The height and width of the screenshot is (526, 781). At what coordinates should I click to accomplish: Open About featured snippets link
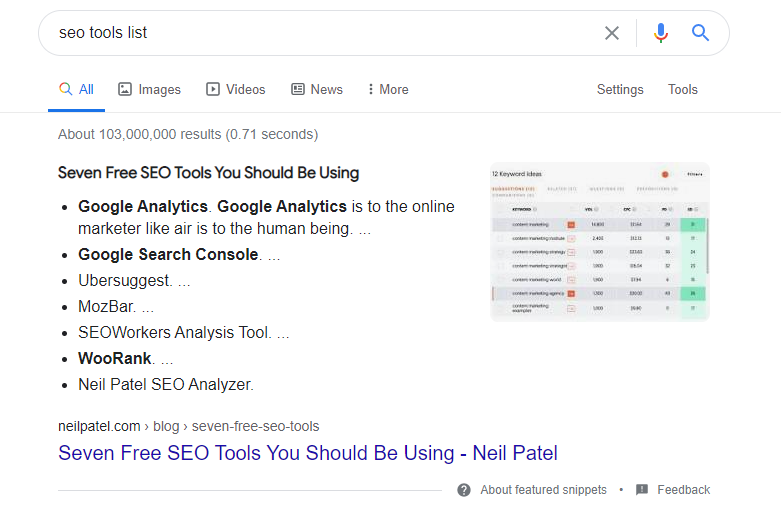pyautogui.click(x=543, y=490)
